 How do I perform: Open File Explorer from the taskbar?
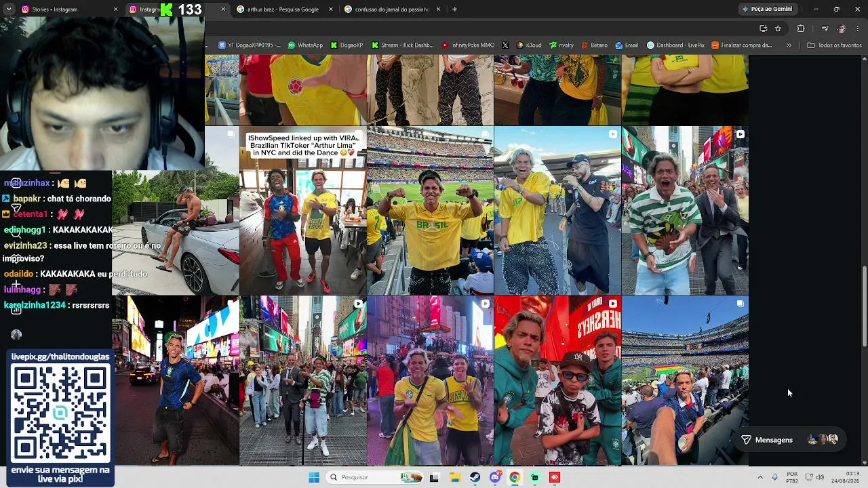point(455,477)
